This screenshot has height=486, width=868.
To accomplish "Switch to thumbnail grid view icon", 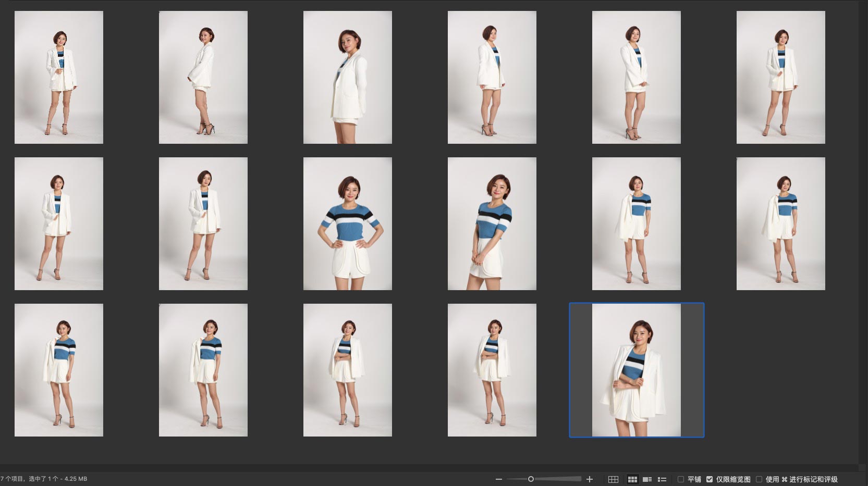I will pyautogui.click(x=632, y=479).
